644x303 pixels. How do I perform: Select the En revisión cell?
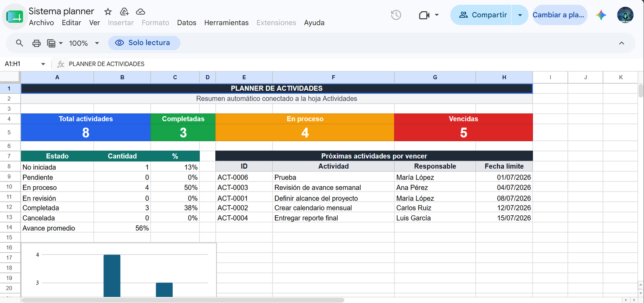pyautogui.click(x=57, y=198)
